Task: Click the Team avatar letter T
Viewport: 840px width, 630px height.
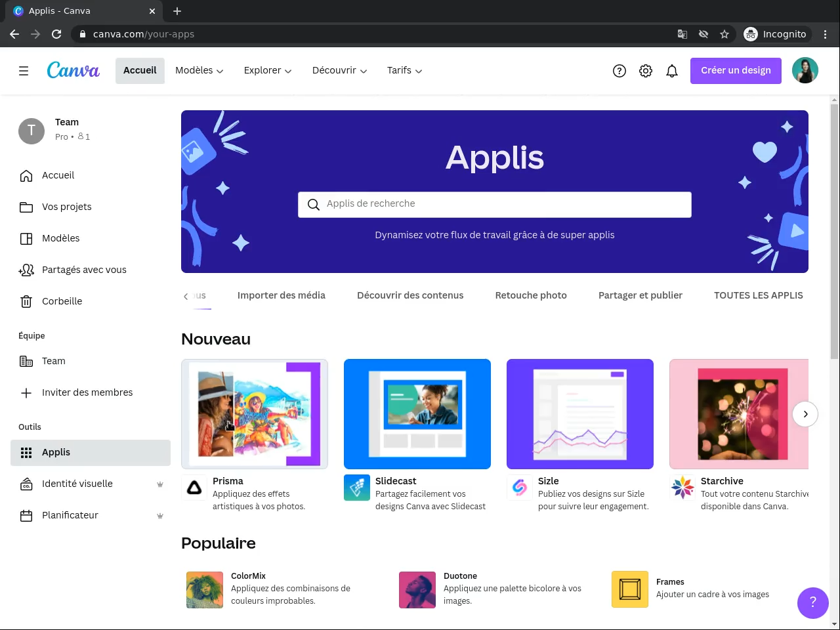Action: [31, 131]
